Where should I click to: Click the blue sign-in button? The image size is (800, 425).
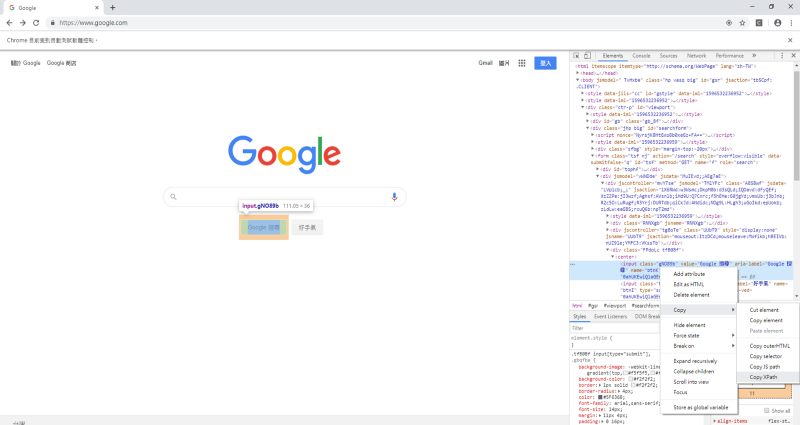click(545, 63)
